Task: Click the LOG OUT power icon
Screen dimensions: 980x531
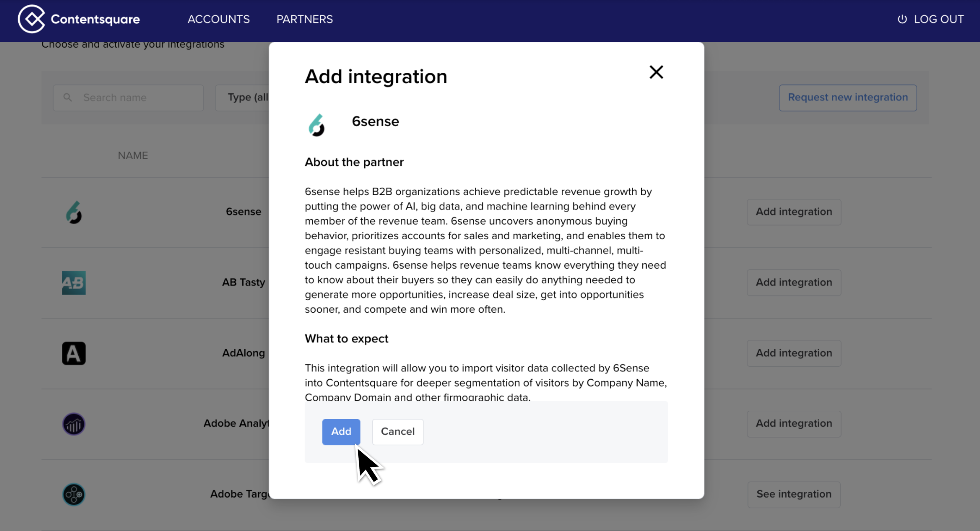Action: tap(902, 19)
